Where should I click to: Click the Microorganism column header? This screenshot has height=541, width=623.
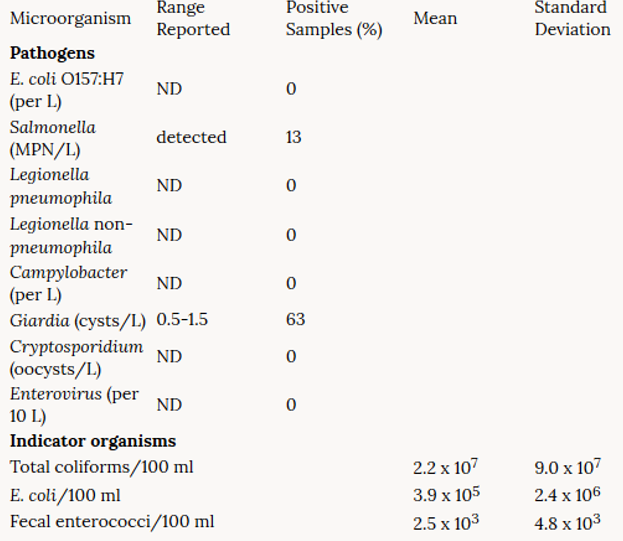click(70, 18)
